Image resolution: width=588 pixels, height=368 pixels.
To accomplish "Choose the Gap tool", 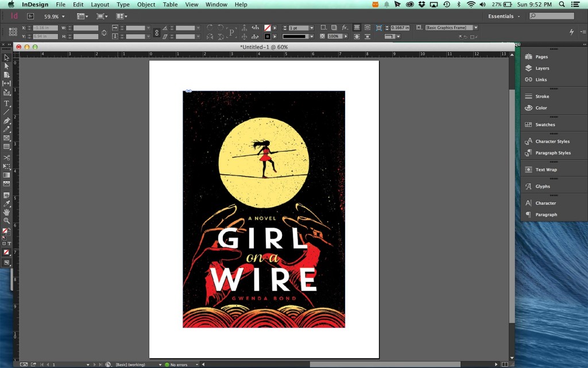I will (6, 83).
